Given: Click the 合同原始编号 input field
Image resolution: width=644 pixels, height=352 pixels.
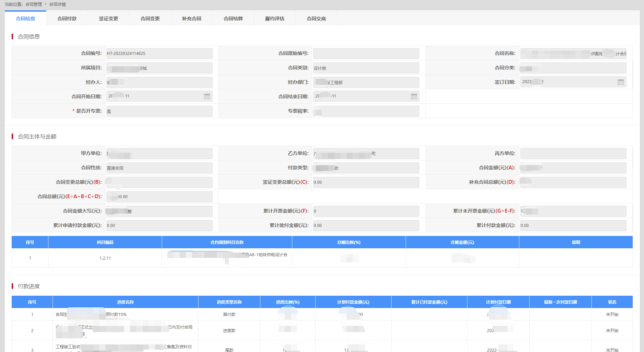Looking at the screenshot, I should [x=366, y=54].
